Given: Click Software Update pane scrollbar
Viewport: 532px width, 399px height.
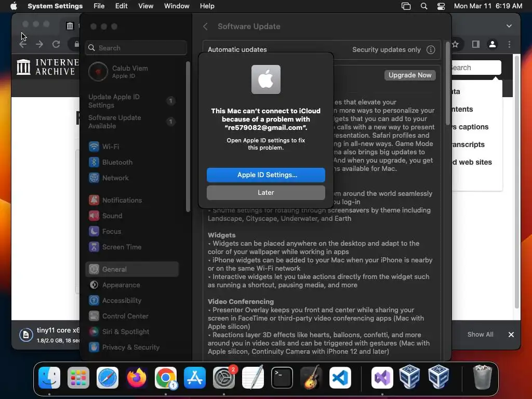Looking at the screenshot, I should point(447,83).
